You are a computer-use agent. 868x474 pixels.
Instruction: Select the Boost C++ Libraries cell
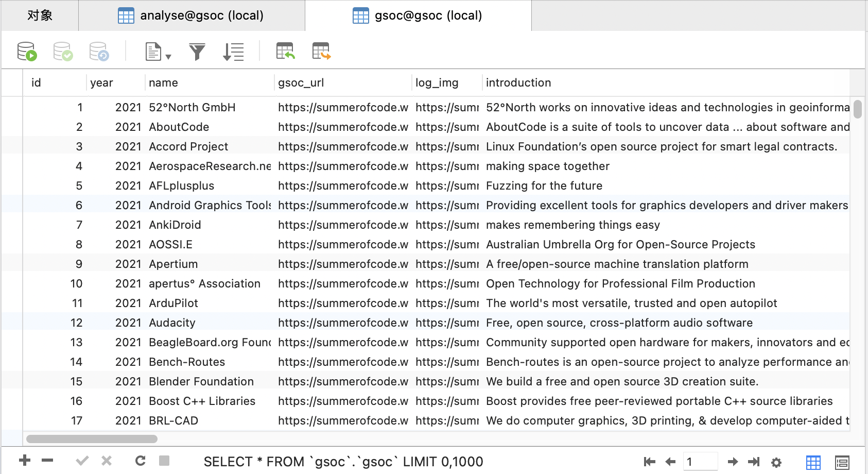pos(210,401)
